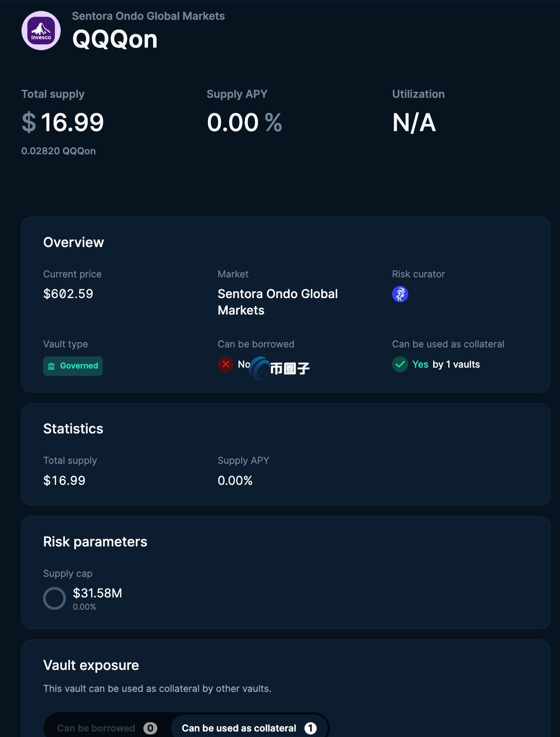Click the QQQon title heading

coord(115,40)
